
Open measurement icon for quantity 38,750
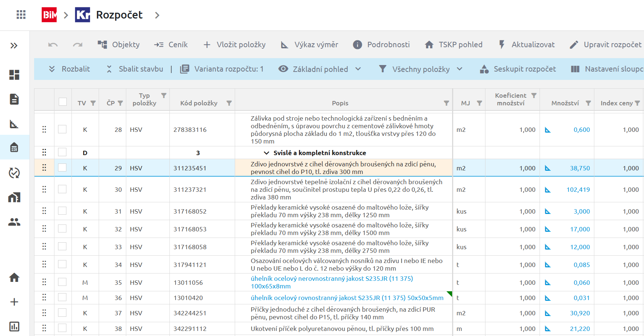(x=547, y=168)
